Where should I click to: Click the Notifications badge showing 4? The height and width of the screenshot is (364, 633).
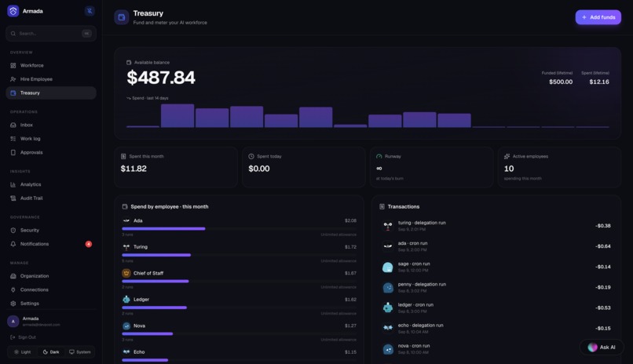point(89,244)
